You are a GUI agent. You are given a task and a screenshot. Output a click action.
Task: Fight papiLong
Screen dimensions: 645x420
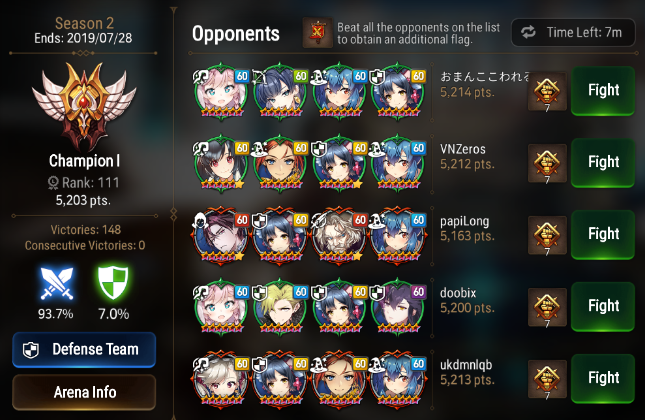tap(603, 234)
